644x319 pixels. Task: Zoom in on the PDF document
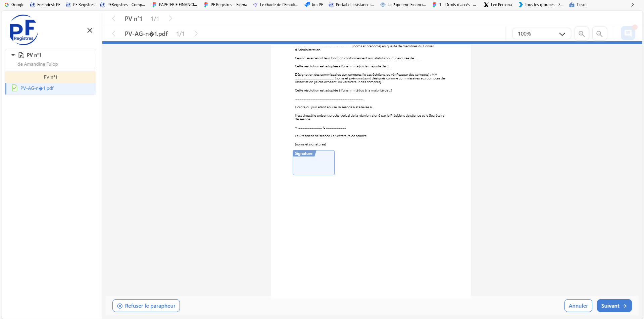582,34
